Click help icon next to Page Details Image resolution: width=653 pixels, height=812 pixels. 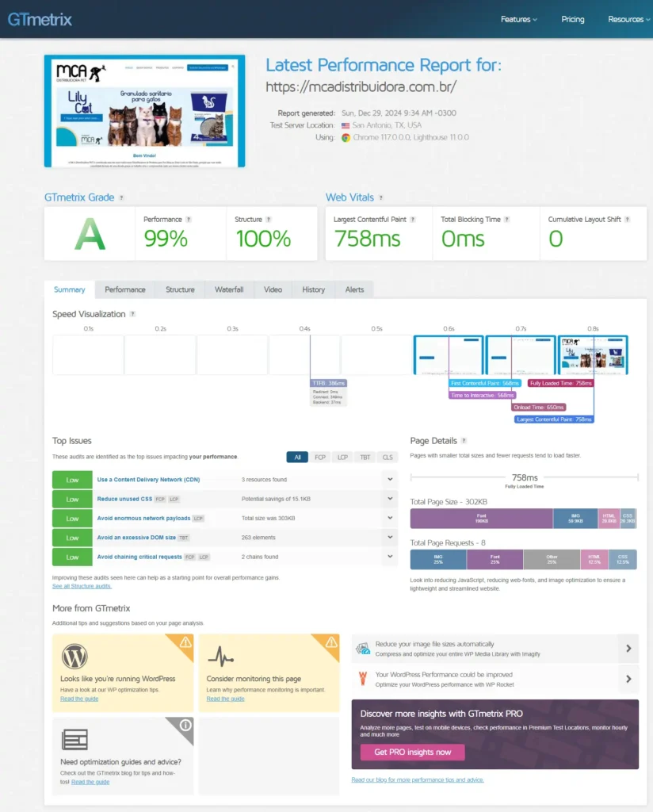coord(464,441)
